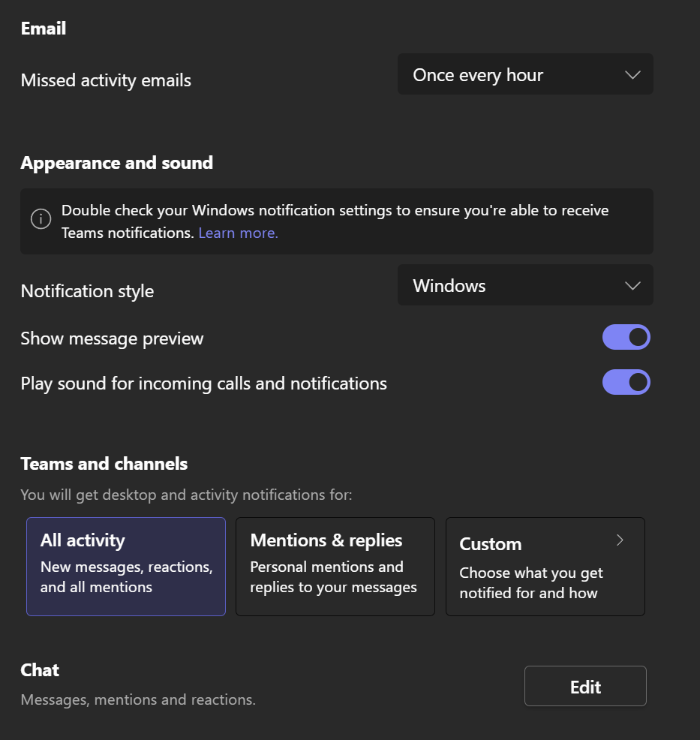Screen dimensions: 700x740
Task: Toggle Show message preview off
Action: tap(626, 337)
